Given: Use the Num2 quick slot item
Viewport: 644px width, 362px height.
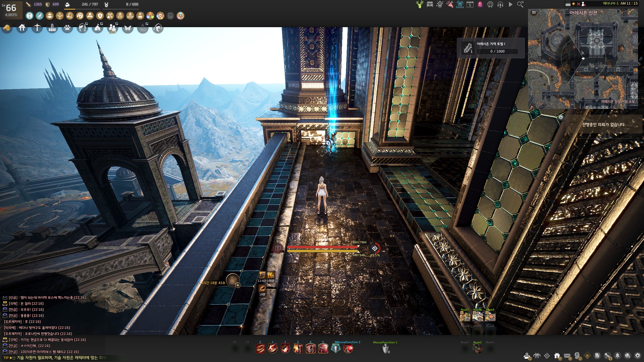Looking at the screenshot, I should tap(477, 349).
